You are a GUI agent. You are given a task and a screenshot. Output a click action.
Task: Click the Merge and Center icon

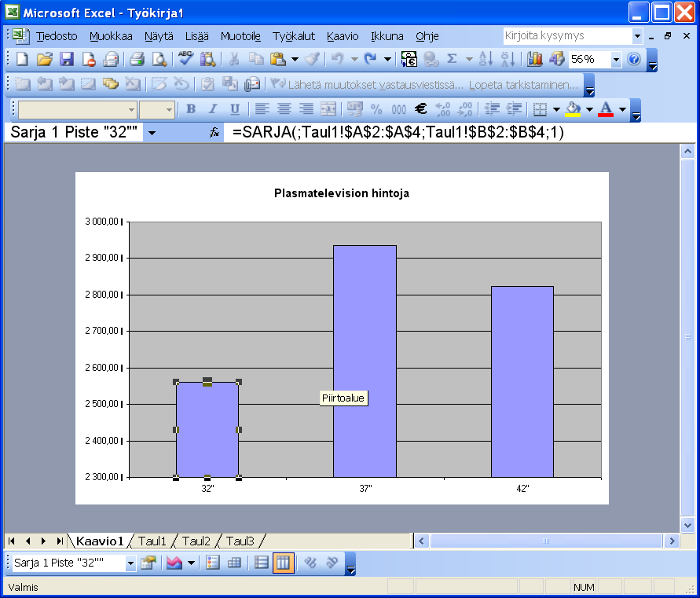(x=328, y=109)
